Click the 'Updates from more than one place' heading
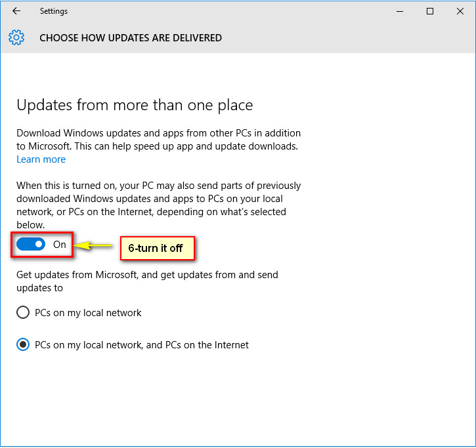This screenshot has width=476, height=448. click(x=135, y=105)
